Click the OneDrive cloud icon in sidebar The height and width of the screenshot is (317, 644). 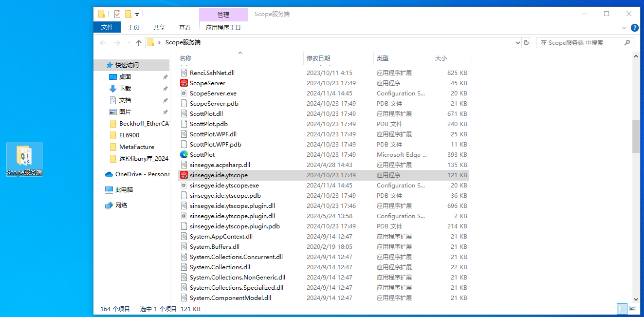click(109, 174)
